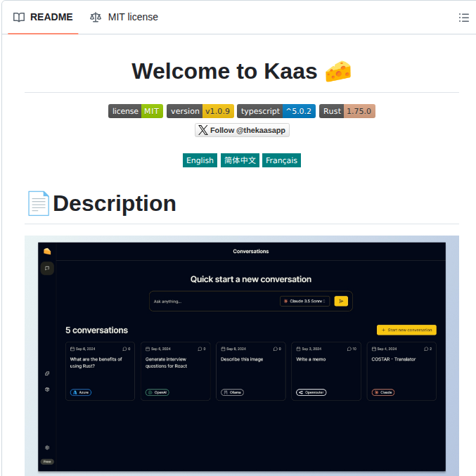Click the version v1.0.9 badge
The height and width of the screenshot is (476, 476).
200,111
